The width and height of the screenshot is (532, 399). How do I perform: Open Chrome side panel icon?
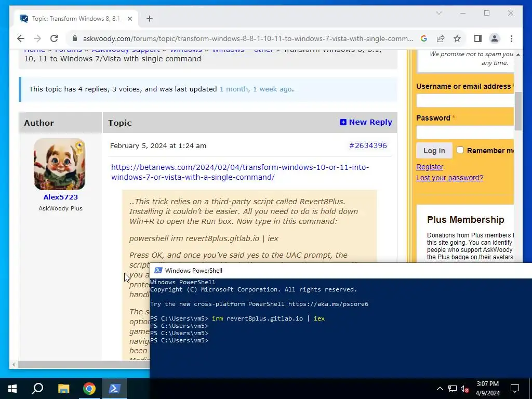[x=478, y=38]
